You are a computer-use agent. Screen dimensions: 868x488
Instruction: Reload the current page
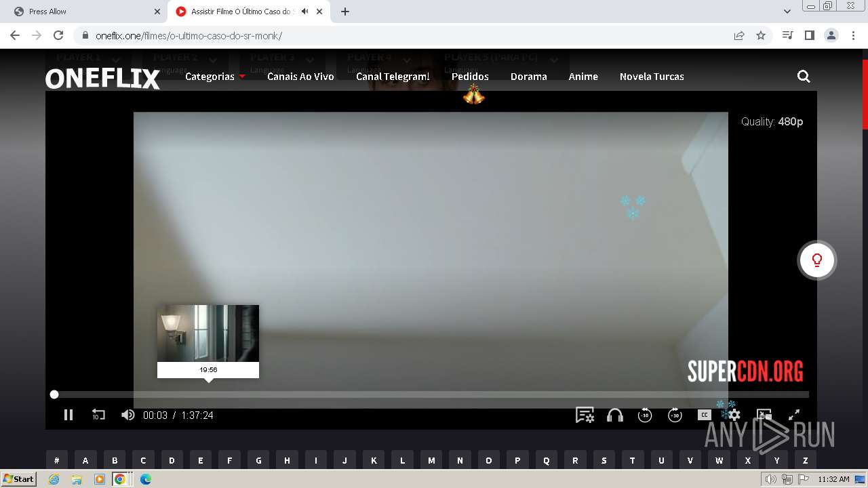coord(58,35)
